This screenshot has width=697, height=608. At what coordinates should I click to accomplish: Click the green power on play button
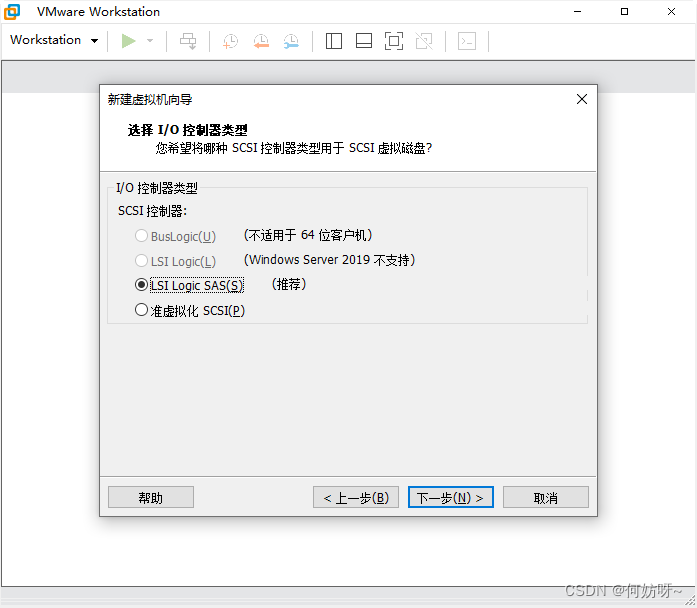(x=128, y=41)
